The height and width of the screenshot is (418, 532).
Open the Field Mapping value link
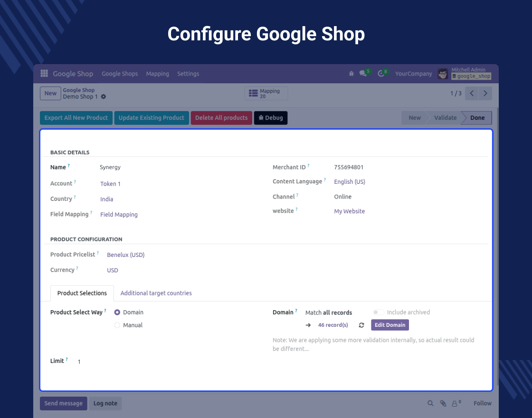click(x=119, y=214)
